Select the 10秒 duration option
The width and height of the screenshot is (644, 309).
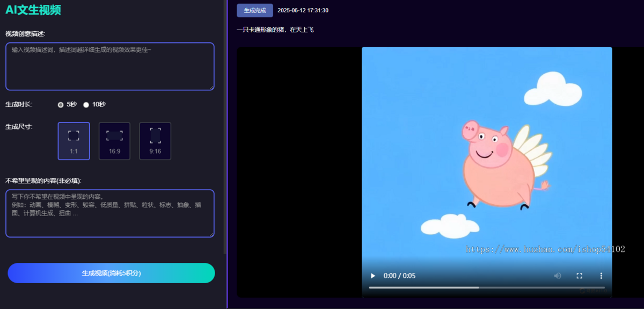pos(86,105)
